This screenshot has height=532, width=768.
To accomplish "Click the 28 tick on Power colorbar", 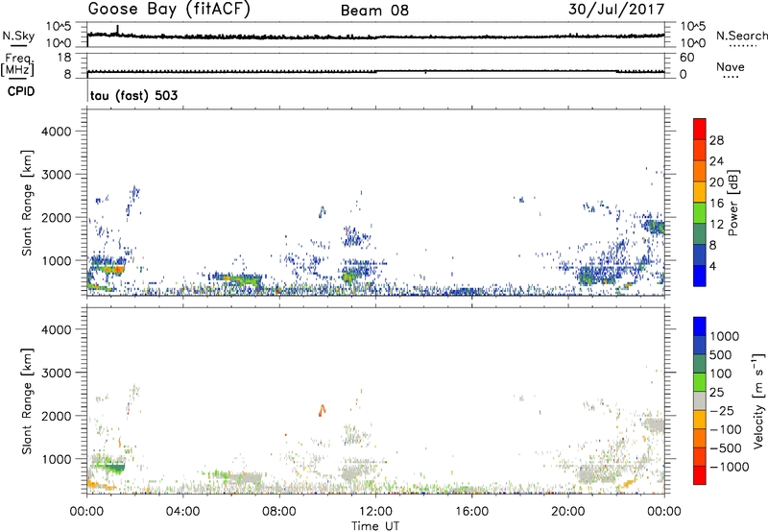I will [x=716, y=140].
